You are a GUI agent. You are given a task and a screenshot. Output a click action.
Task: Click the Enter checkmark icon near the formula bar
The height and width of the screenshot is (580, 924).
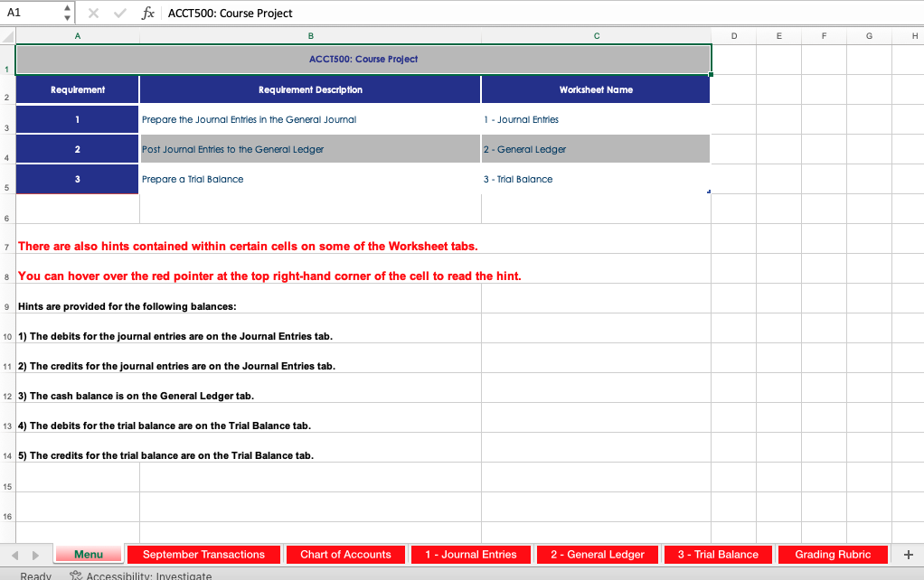(x=120, y=13)
